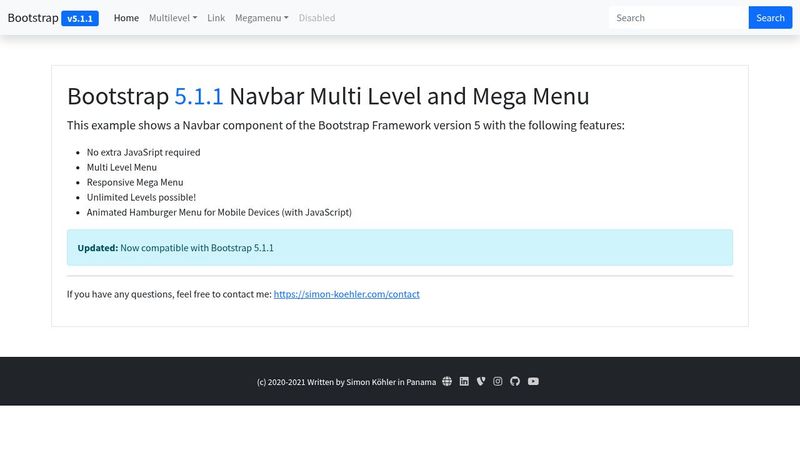This screenshot has width=800, height=450.
Task: Click the footer copyright text by Simon Köhler
Action: click(x=346, y=382)
